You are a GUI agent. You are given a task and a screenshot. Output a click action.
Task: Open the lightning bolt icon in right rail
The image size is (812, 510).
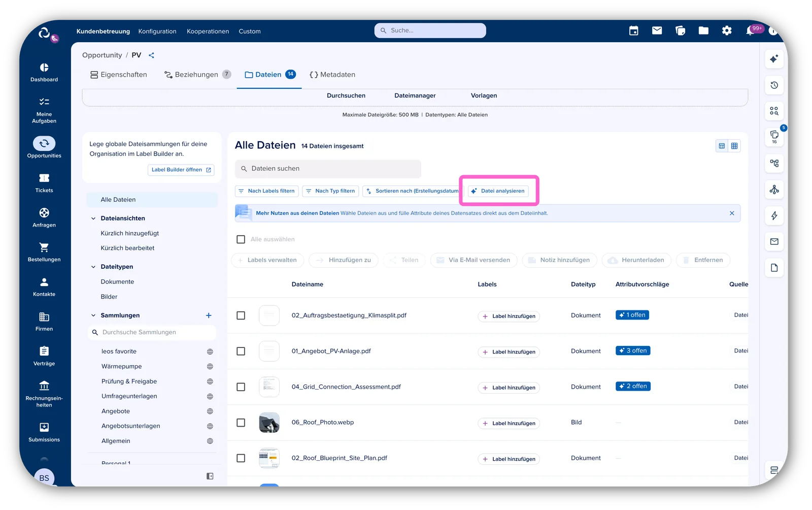pyautogui.click(x=774, y=216)
